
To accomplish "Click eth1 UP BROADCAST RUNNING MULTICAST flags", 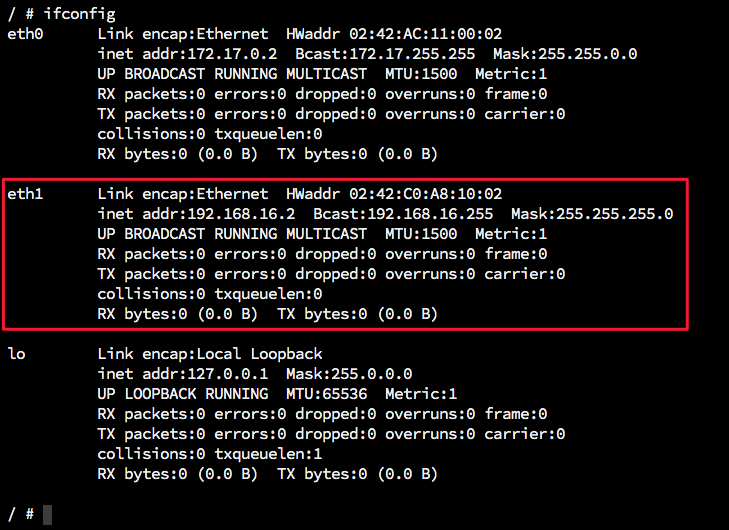I will point(232,234).
